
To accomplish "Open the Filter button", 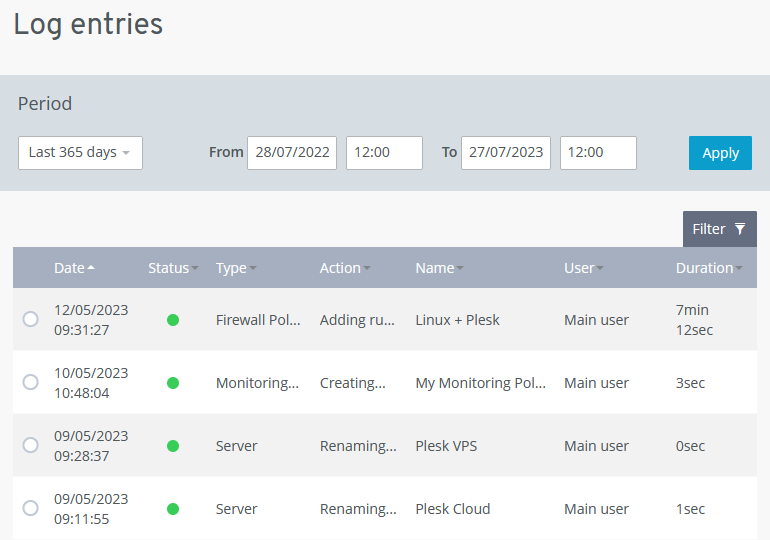I will pos(719,229).
